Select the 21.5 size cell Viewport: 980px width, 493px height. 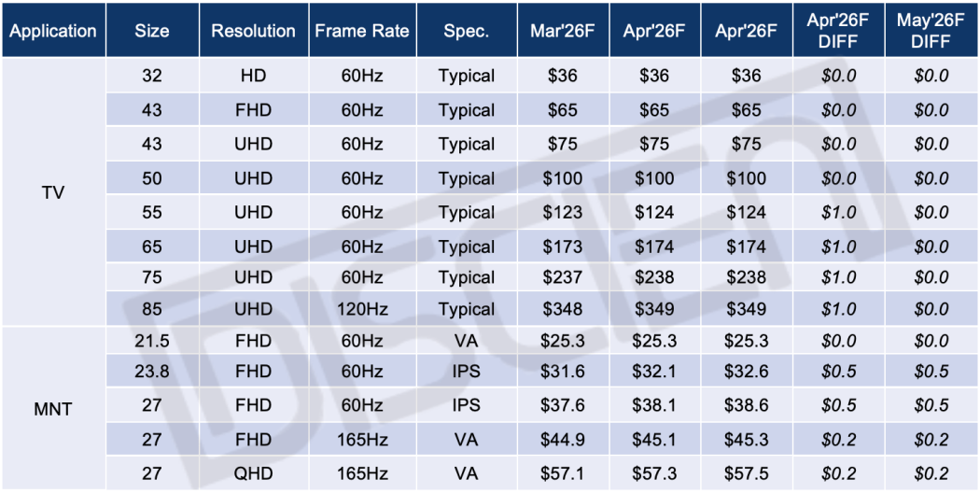[151, 342]
